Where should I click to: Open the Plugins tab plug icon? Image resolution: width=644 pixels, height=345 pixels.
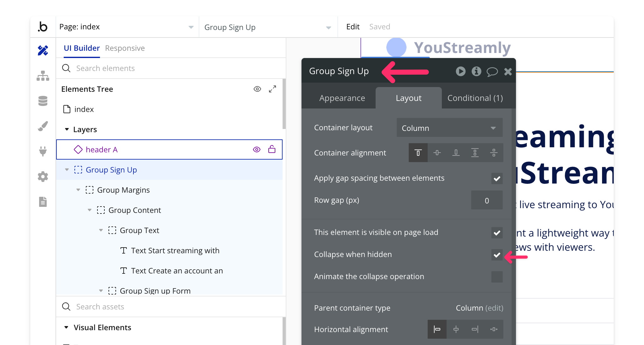(43, 151)
